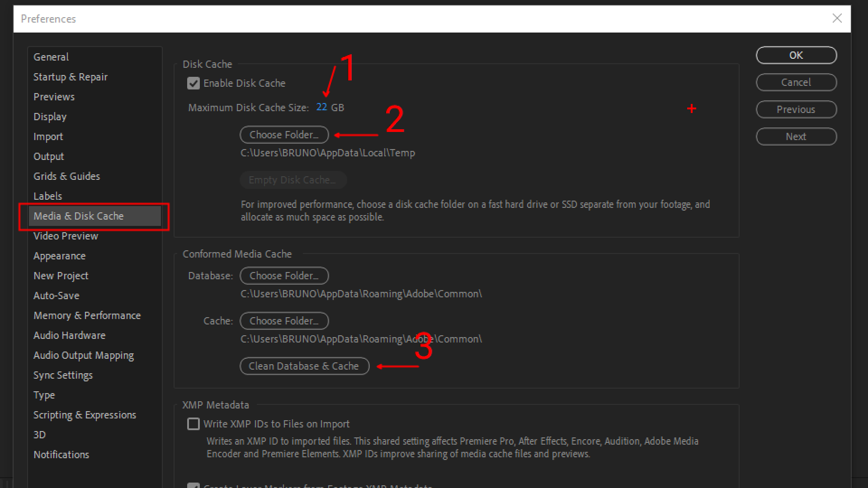Select Startup & Repair preferences

pos(71,76)
